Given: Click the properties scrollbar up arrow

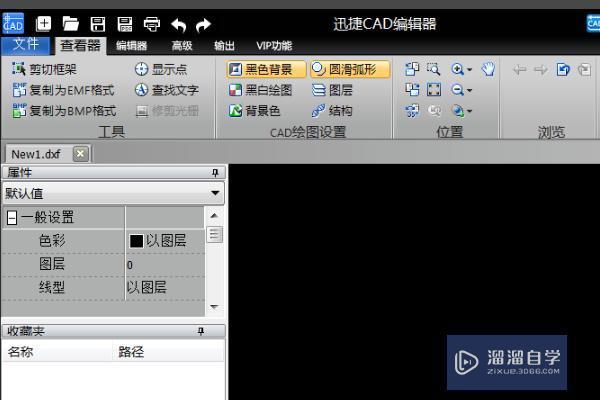Looking at the screenshot, I should pyautogui.click(x=214, y=216).
